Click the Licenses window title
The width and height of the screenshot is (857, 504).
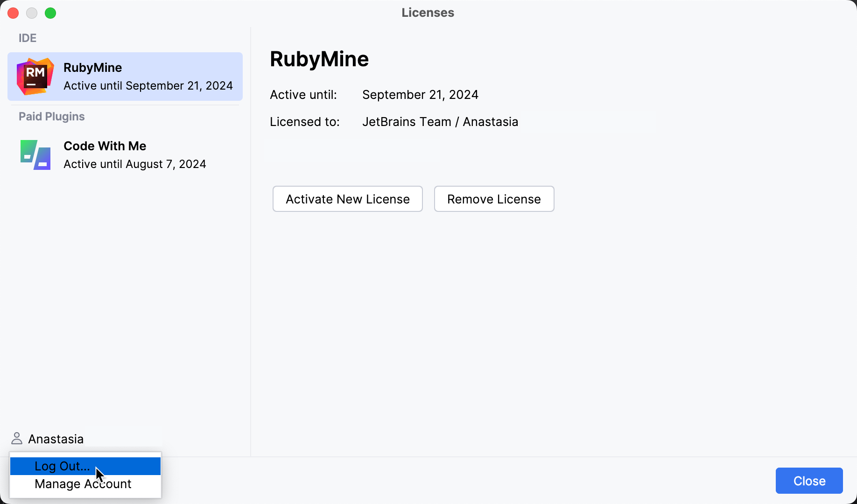point(428,13)
